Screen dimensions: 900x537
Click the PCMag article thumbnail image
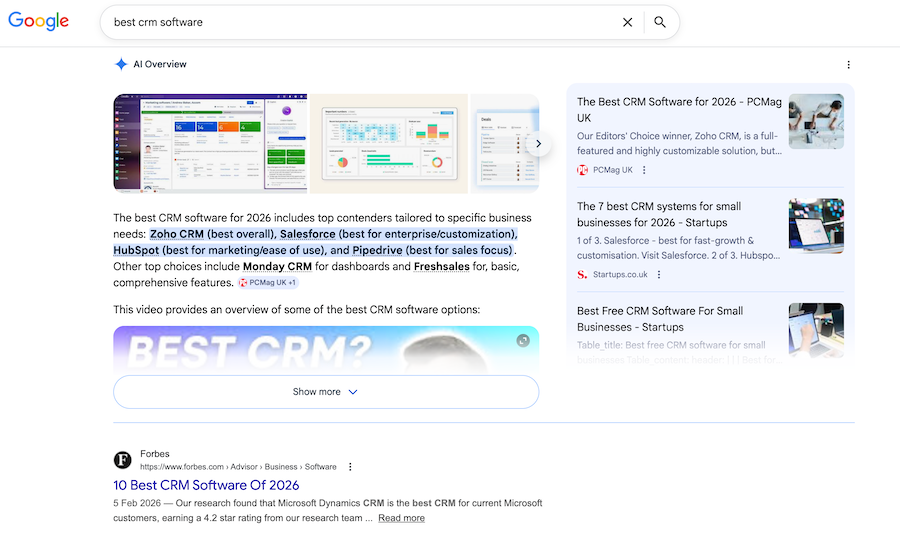coord(816,122)
